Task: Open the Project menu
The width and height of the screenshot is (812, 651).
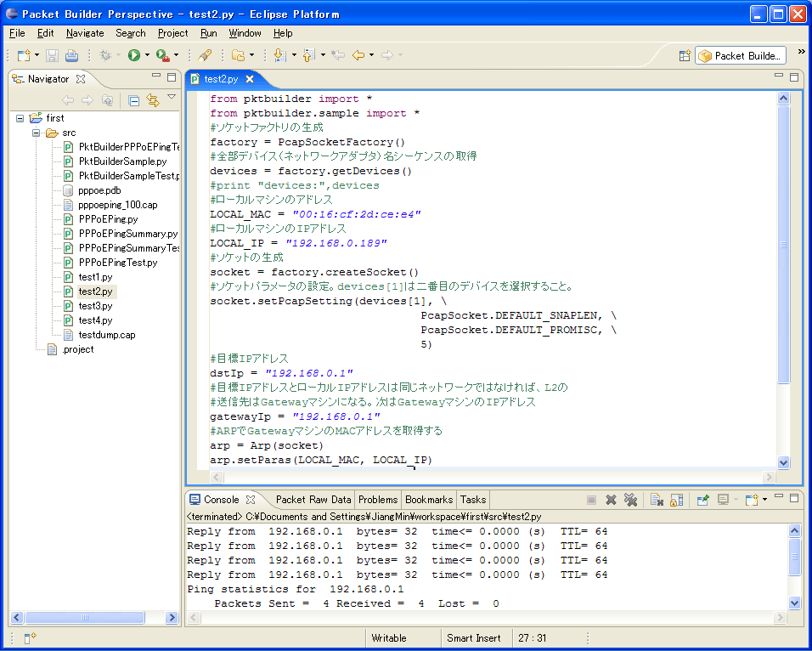Action: click(172, 33)
